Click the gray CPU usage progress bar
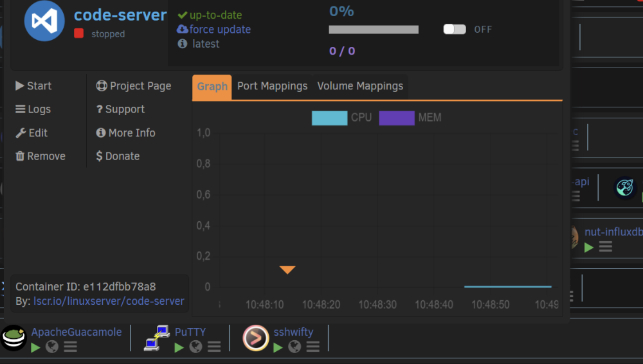Viewport: 643px width, 364px height. click(374, 30)
